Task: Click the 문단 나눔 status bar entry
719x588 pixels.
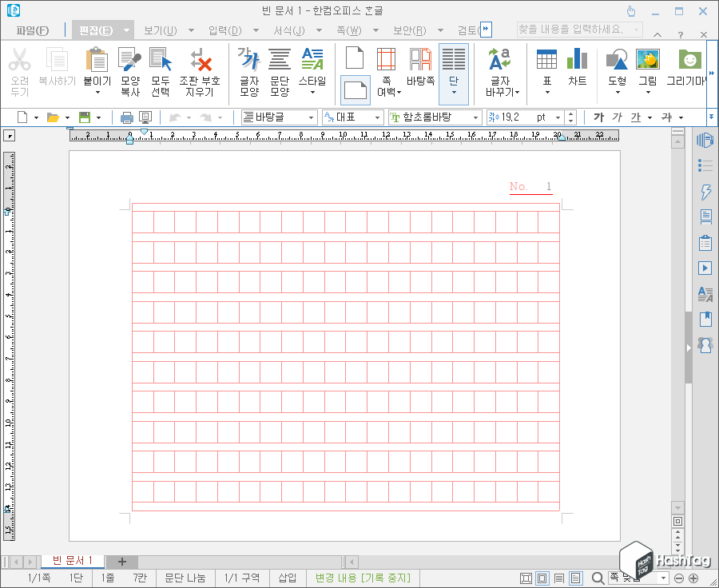Action: (x=185, y=578)
